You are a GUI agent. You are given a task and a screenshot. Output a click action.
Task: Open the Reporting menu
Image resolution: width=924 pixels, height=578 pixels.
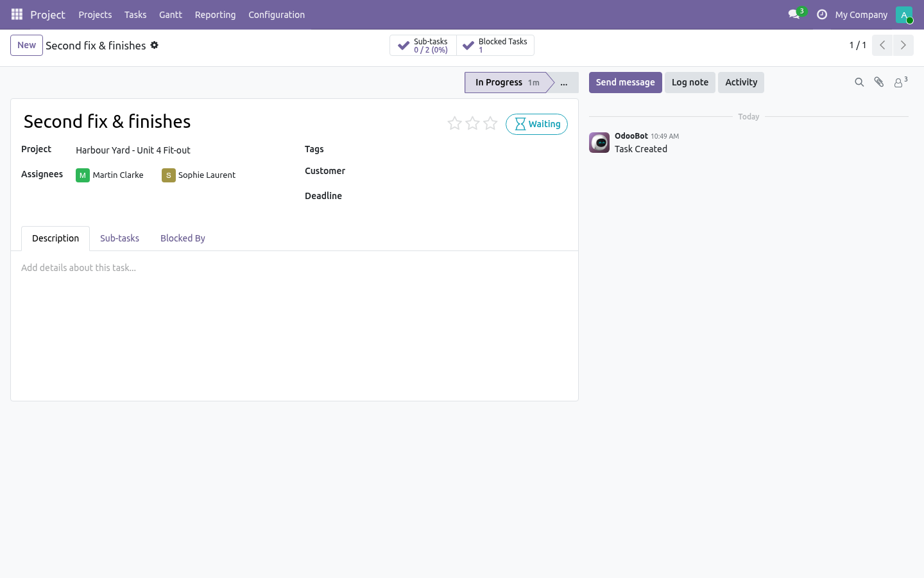pyautogui.click(x=215, y=14)
